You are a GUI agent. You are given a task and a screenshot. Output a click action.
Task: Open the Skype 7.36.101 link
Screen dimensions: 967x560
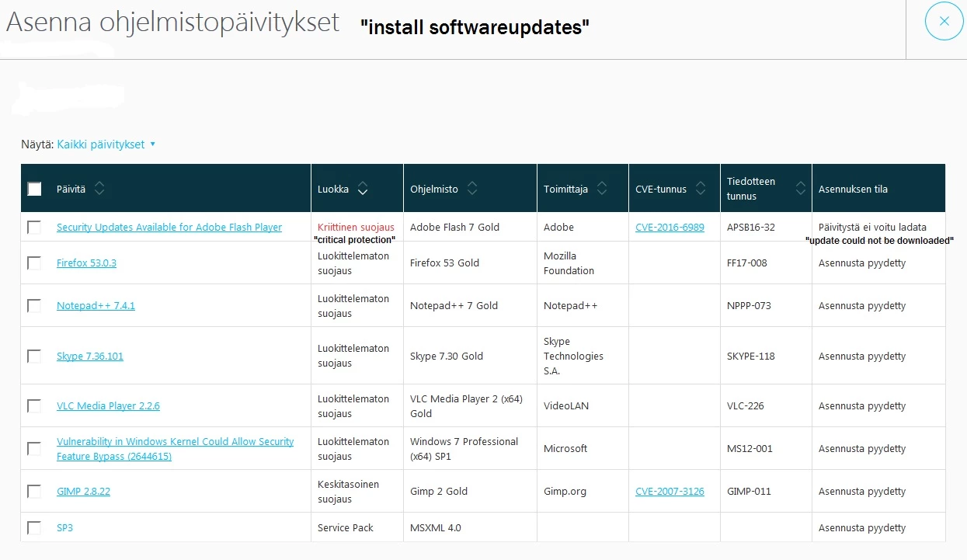coord(90,357)
